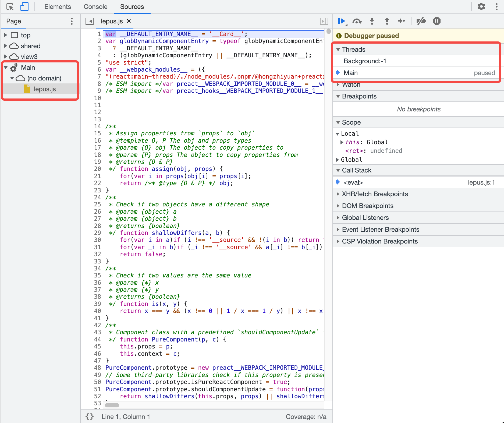Expand the Global scope
This screenshot has height=423, width=504.
click(x=337, y=160)
